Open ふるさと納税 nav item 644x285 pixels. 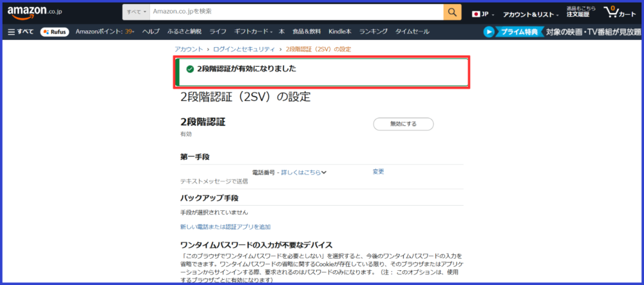pos(184,32)
